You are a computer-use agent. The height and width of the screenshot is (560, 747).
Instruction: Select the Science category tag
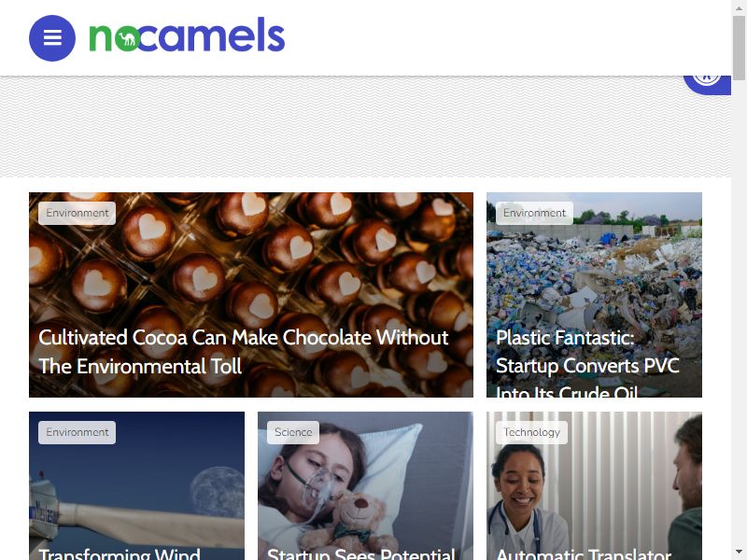click(293, 432)
